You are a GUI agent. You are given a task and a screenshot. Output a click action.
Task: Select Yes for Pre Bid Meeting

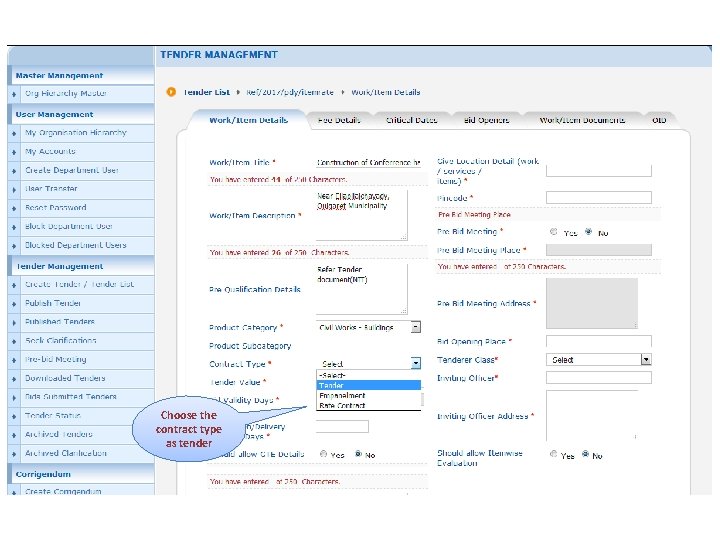click(x=553, y=232)
